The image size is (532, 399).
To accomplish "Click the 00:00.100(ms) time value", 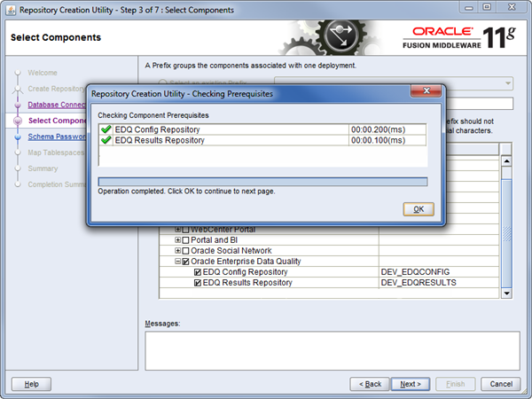I will 379,140.
